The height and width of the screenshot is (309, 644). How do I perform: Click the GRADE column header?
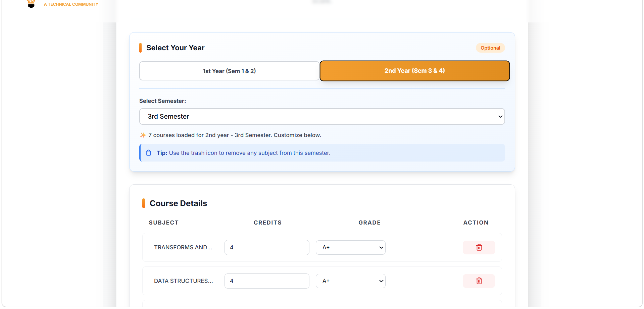click(x=369, y=223)
